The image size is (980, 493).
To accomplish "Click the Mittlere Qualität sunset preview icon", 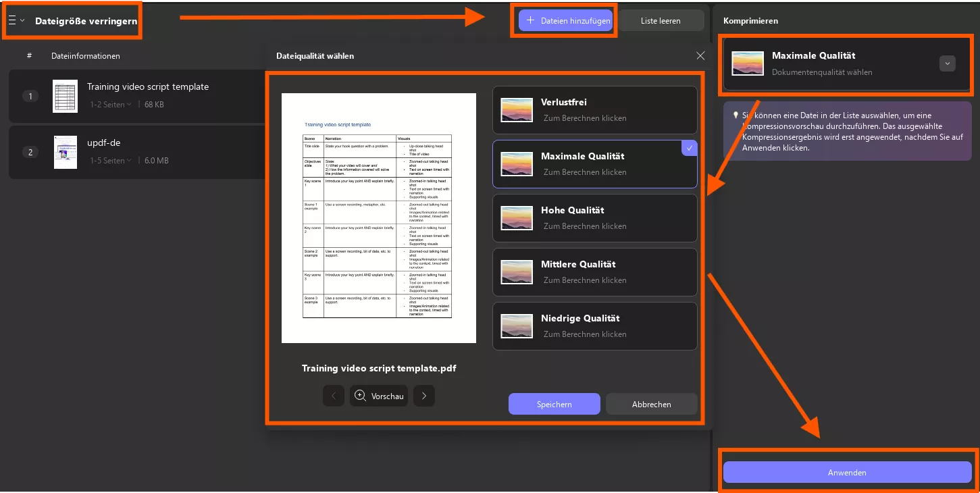I will [517, 272].
